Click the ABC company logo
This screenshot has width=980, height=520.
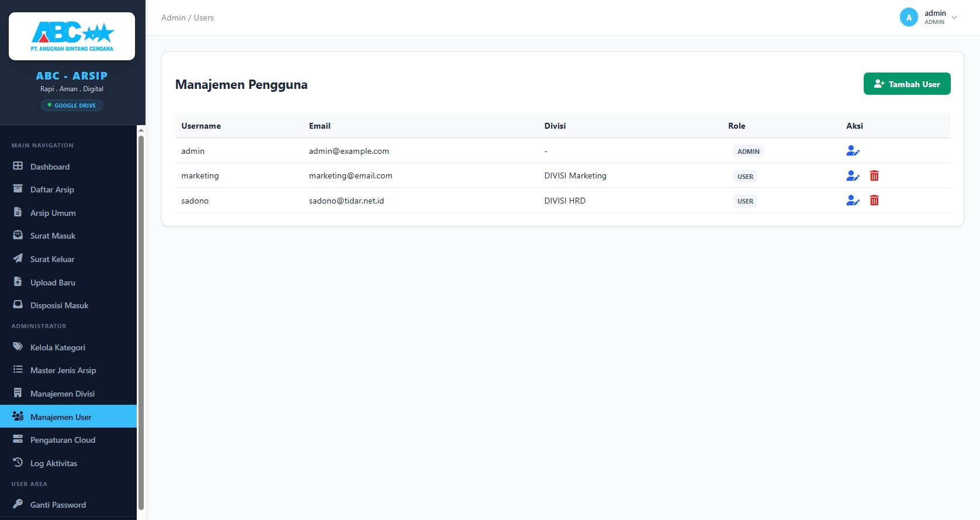click(72, 36)
